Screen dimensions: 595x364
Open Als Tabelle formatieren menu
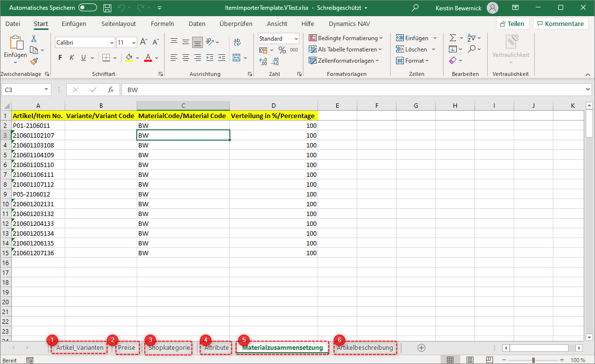point(346,49)
